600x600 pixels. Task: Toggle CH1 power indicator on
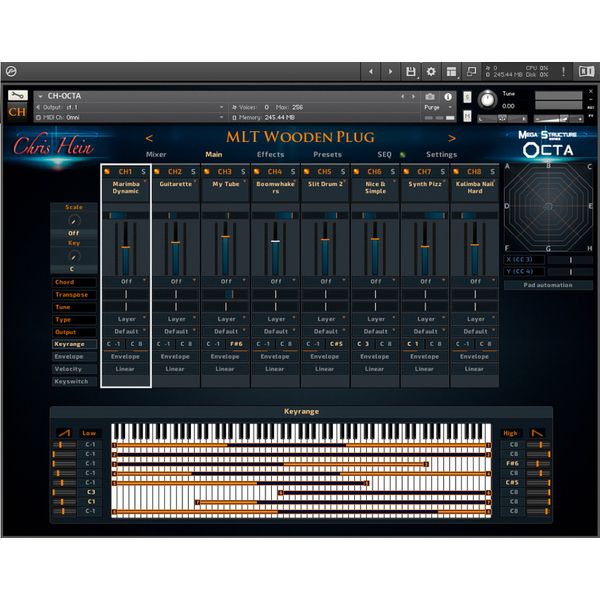[x=108, y=172]
